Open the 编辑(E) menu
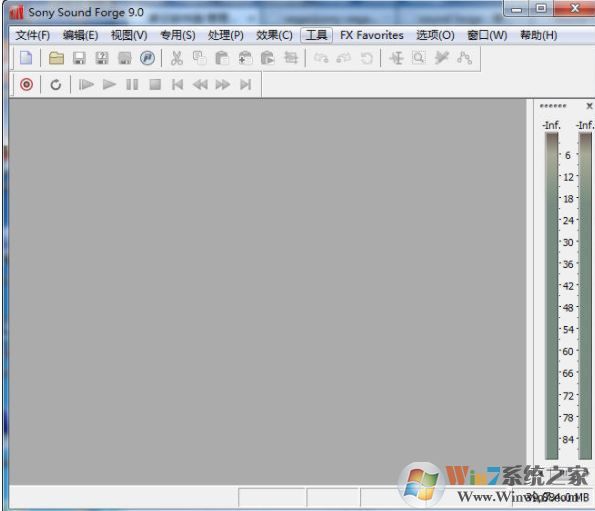 (80, 35)
